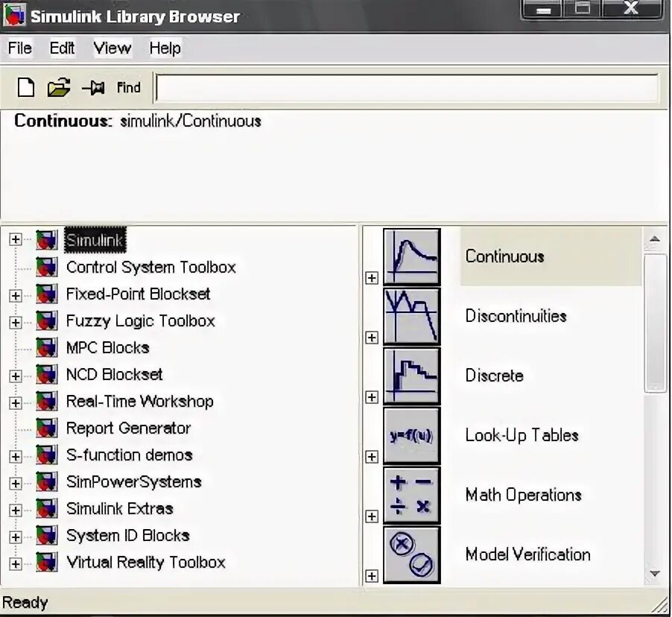The height and width of the screenshot is (617, 672).
Task: Expand the SimPowerSystems node
Action: coord(16,484)
